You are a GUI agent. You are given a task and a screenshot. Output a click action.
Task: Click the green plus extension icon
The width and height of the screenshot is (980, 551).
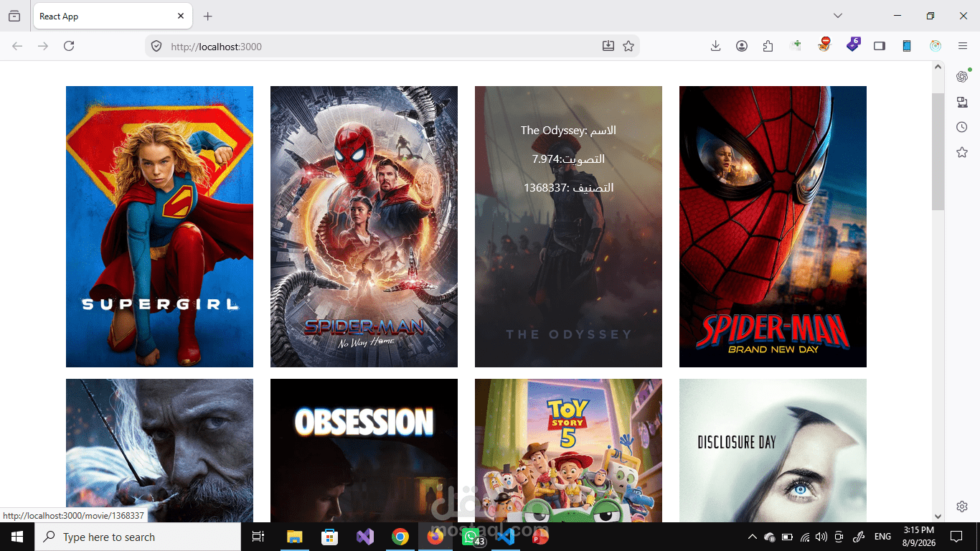tap(796, 45)
